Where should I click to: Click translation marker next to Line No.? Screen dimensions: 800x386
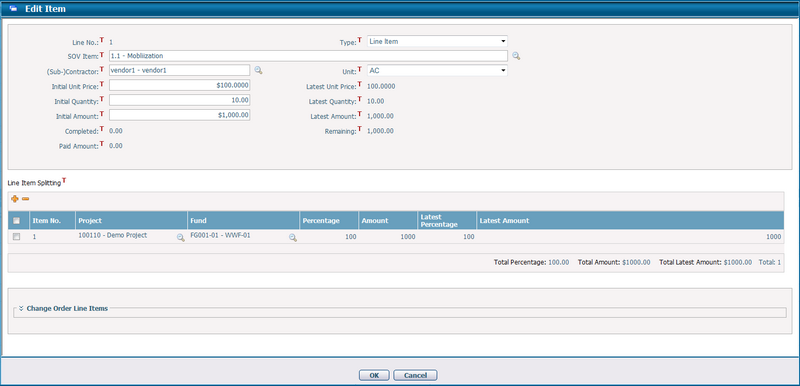[102, 39]
